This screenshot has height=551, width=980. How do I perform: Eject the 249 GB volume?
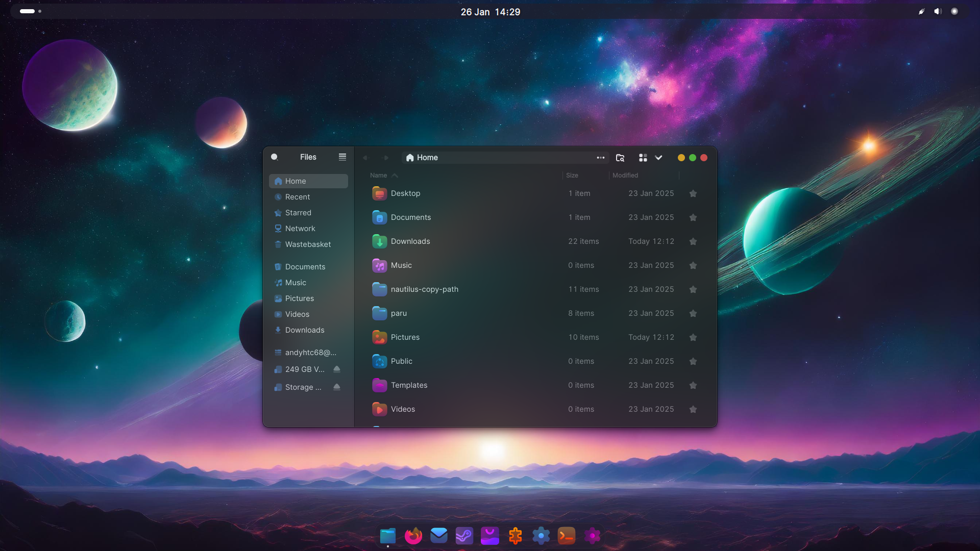(x=337, y=369)
